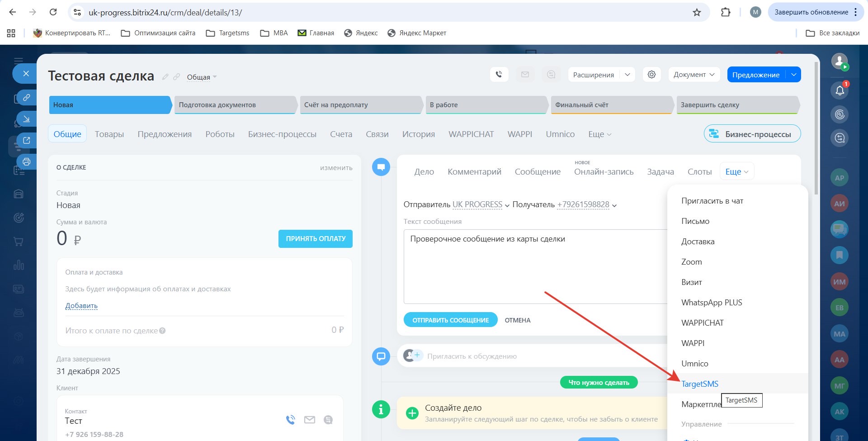Expand the arrow next to Предложение
This screenshot has width=868, height=441.
tap(793, 75)
